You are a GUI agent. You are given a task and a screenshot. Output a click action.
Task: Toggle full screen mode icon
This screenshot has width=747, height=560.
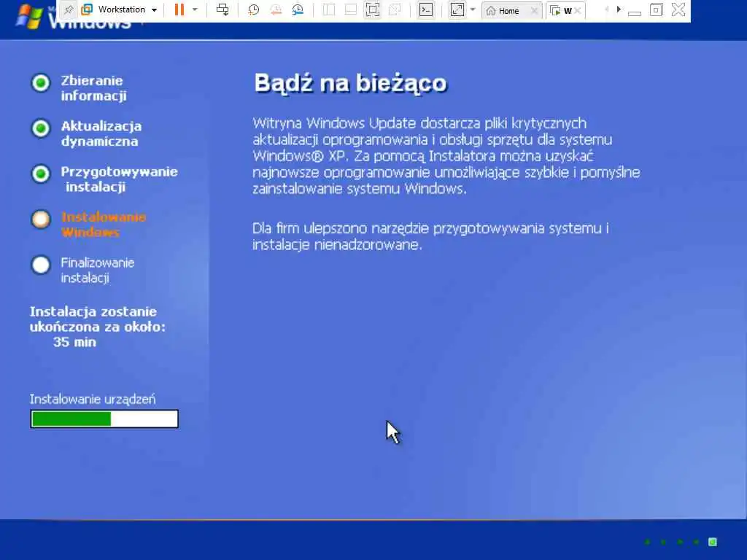[373, 9]
